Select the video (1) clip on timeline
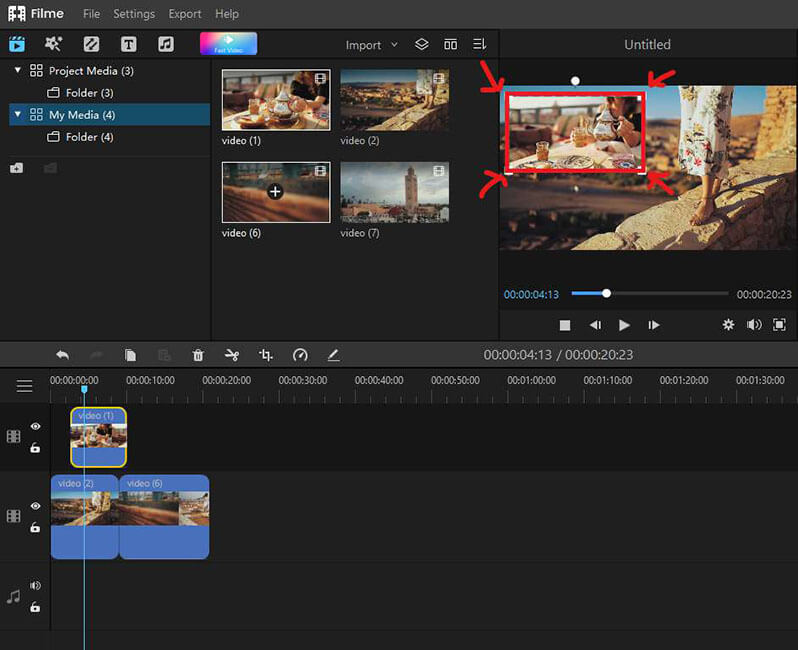 [98, 437]
